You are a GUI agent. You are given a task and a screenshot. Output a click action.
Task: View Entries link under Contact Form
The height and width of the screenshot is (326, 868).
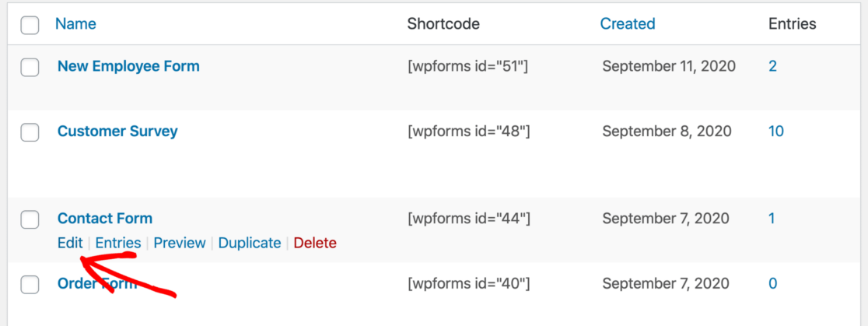point(118,243)
